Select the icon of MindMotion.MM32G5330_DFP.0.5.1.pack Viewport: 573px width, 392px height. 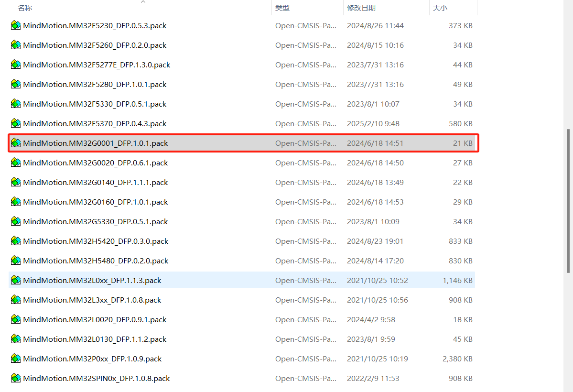(x=16, y=221)
